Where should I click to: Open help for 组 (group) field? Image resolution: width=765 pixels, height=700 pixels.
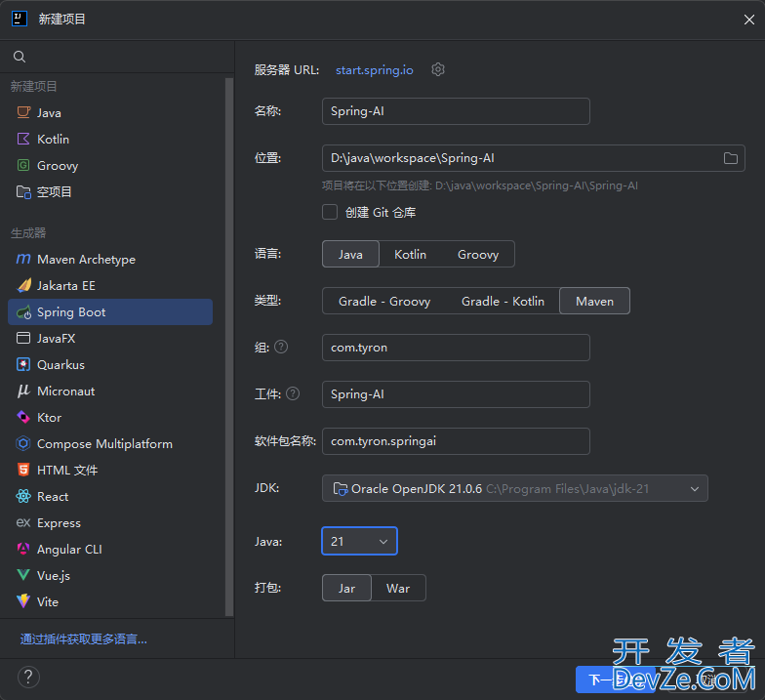[281, 348]
